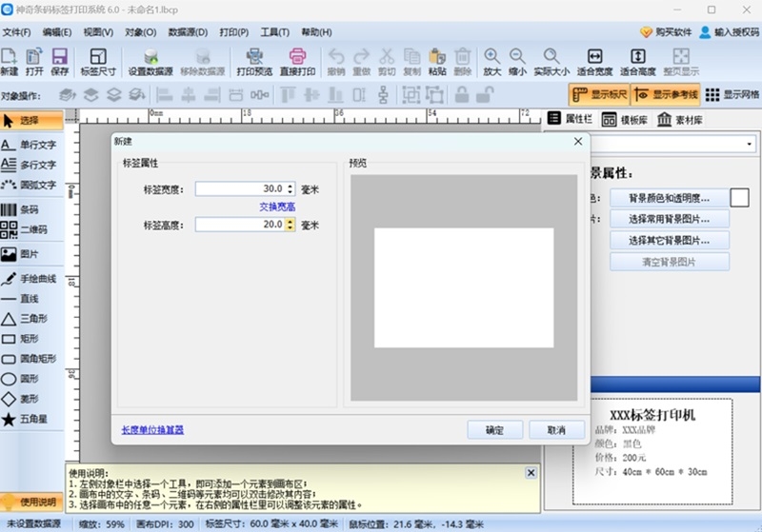The image size is (762, 532).
Task: Open the 文件(F) menu
Action: pos(16,32)
